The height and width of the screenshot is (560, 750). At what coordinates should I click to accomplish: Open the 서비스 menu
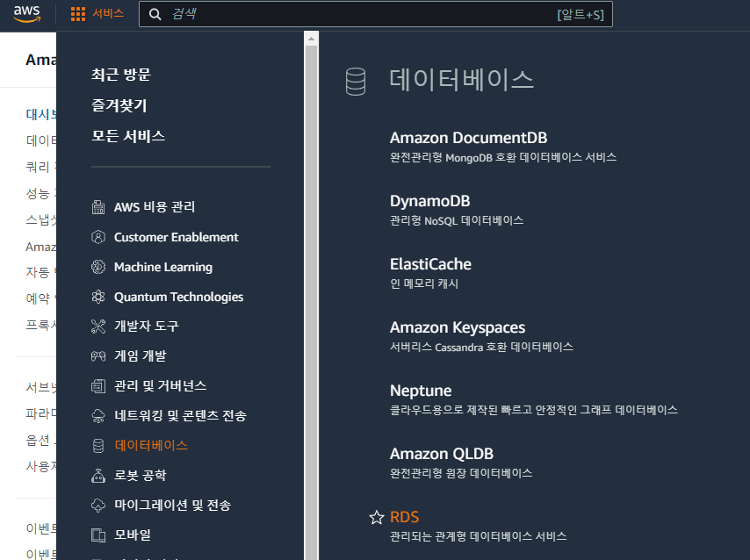click(108, 13)
